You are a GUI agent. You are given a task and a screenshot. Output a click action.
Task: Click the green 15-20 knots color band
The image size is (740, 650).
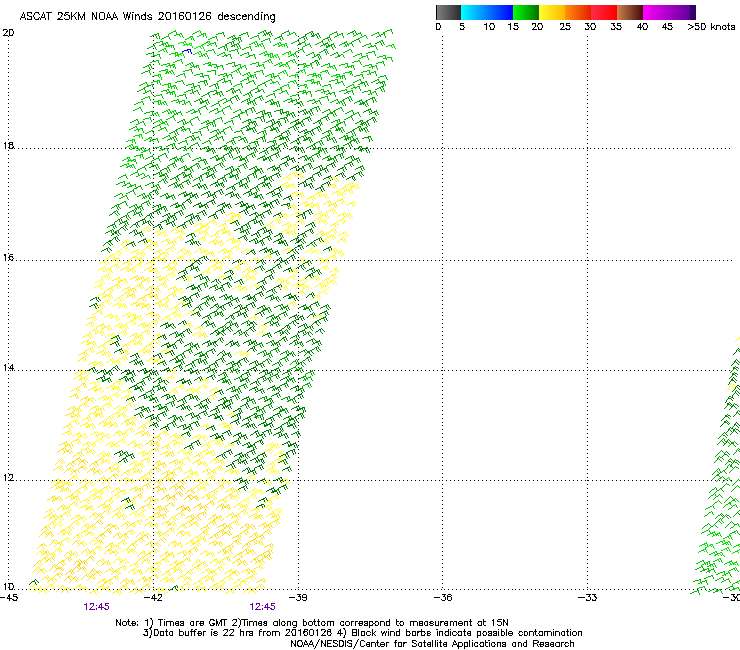526,12
